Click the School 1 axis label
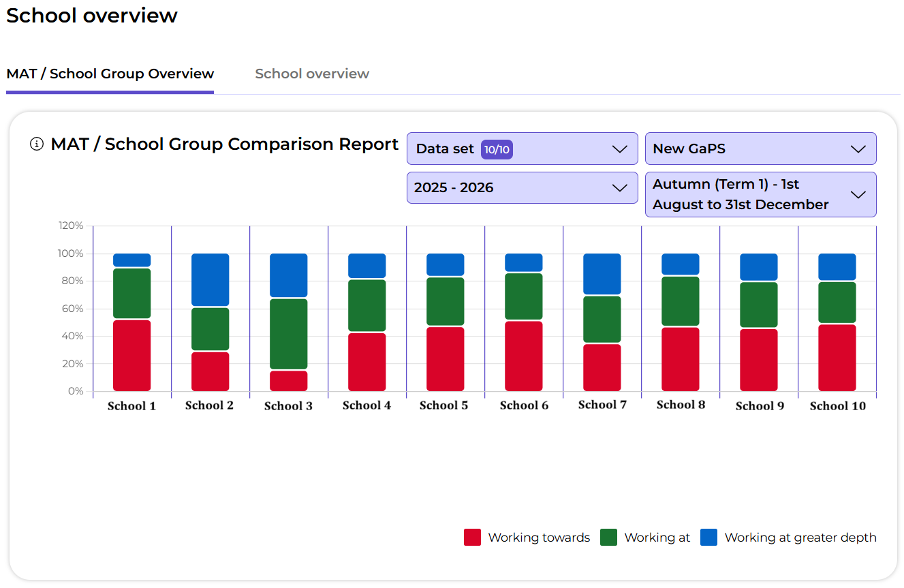 [131, 406]
